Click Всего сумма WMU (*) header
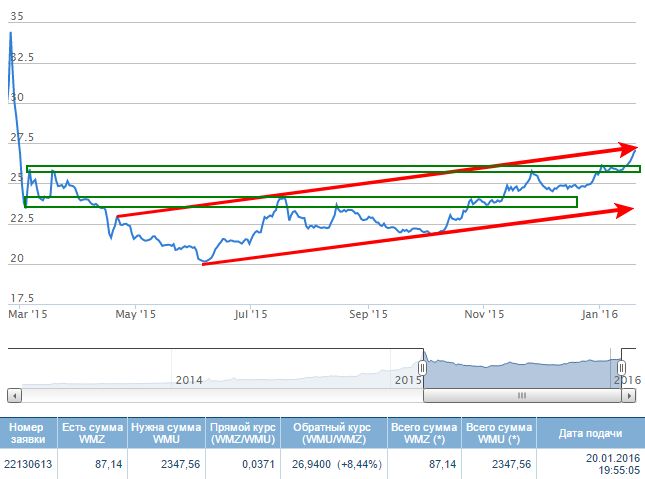 (498, 434)
